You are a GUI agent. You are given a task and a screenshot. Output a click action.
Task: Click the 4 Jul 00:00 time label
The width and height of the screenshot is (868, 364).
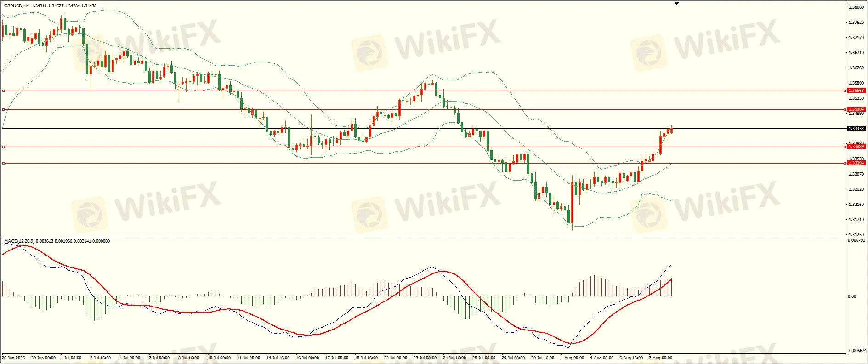click(130, 358)
